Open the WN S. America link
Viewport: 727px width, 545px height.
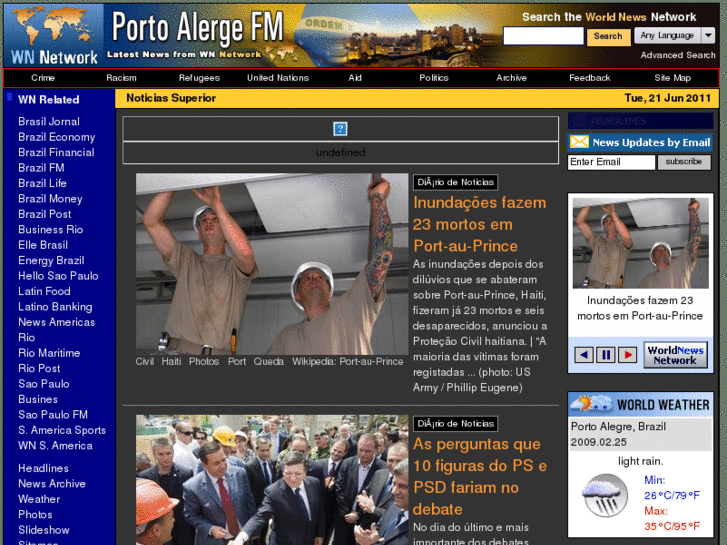point(55,445)
